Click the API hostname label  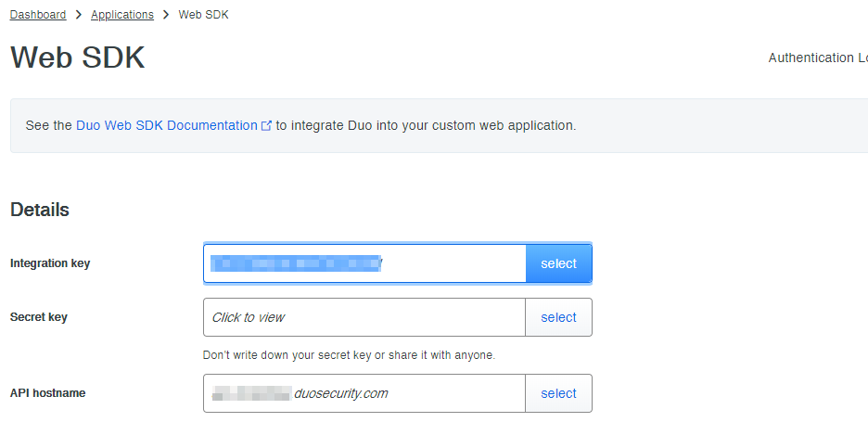point(48,393)
